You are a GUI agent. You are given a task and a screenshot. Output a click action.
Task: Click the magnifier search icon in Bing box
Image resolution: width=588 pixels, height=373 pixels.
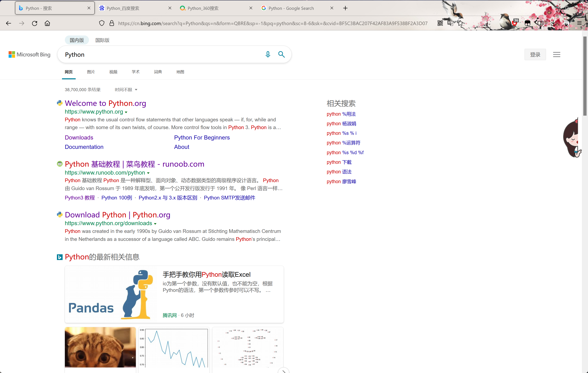(281, 54)
